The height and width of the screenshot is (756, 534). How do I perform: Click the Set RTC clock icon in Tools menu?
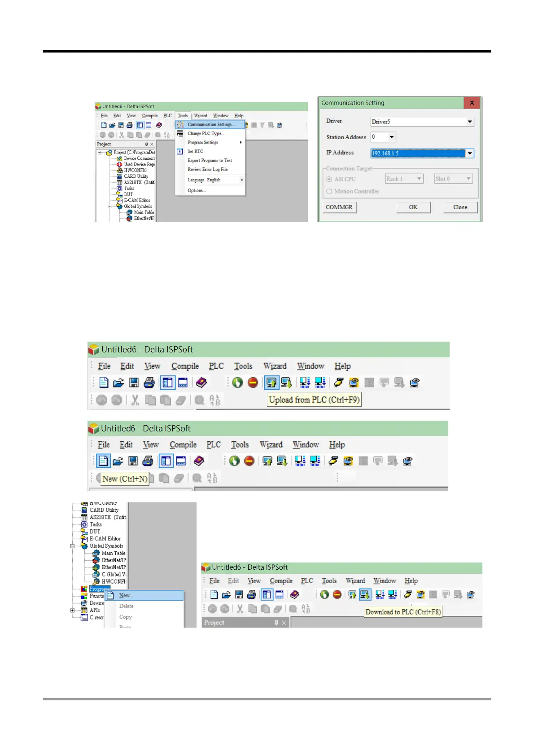[180, 152]
